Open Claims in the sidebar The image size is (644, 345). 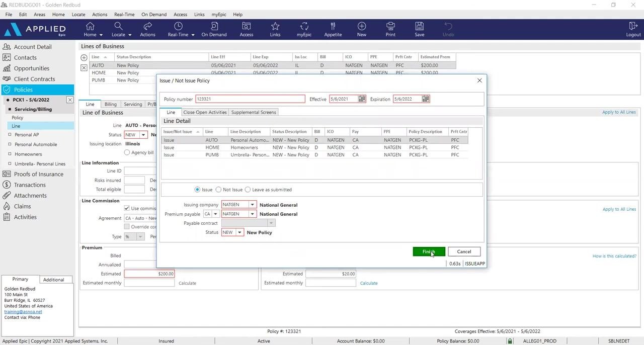pyautogui.click(x=22, y=206)
